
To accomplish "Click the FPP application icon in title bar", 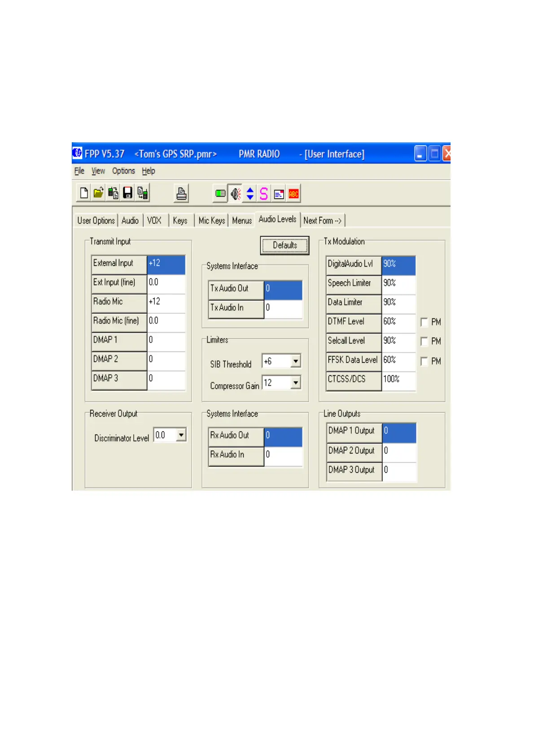I will click(x=78, y=153).
